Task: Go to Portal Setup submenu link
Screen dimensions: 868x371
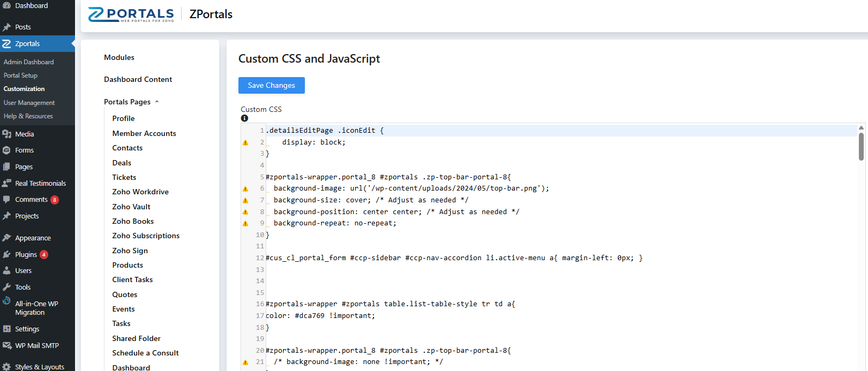Action: (x=20, y=75)
